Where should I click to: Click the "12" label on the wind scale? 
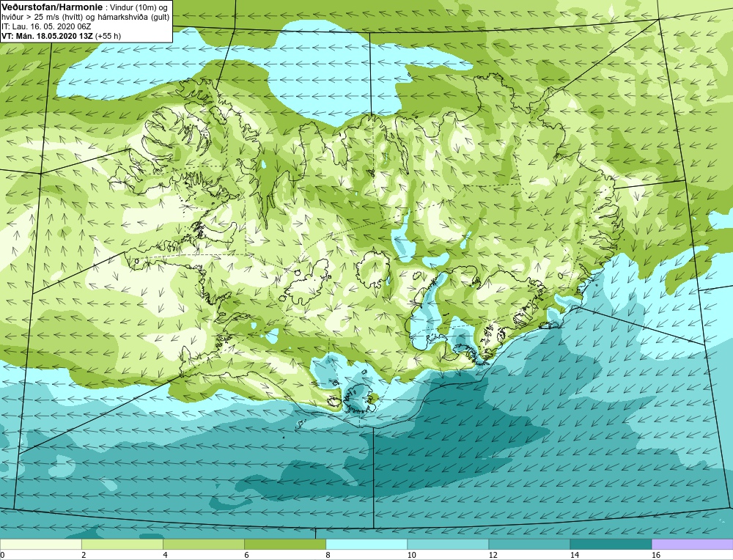tap(493, 555)
